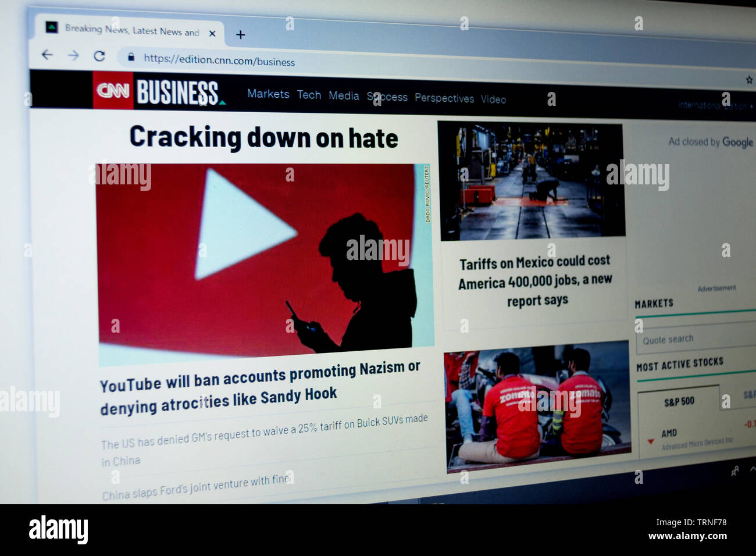756x556 pixels.
Task: Select the S&P 500 tab
Action: point(679,401)
